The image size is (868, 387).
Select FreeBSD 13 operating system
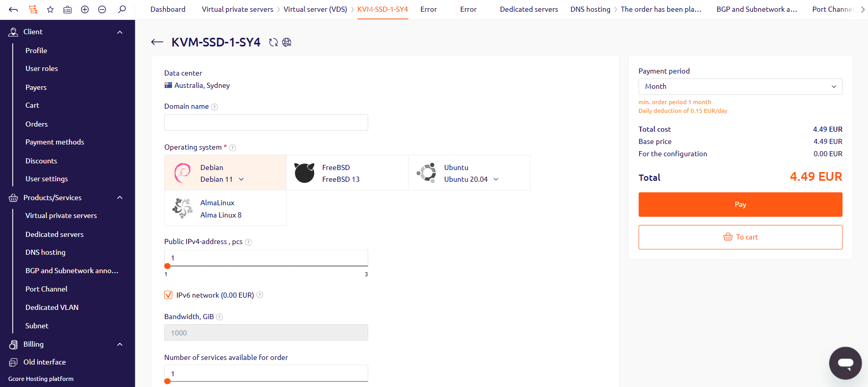click(x=347, y=173)
